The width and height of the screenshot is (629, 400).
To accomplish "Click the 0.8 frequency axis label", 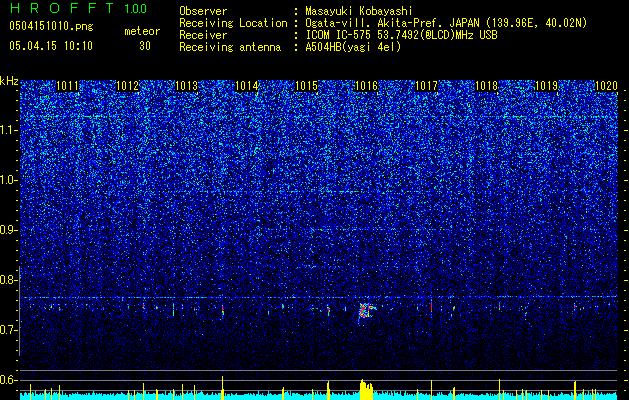I will pyautogui.click(x=9, y=280).
